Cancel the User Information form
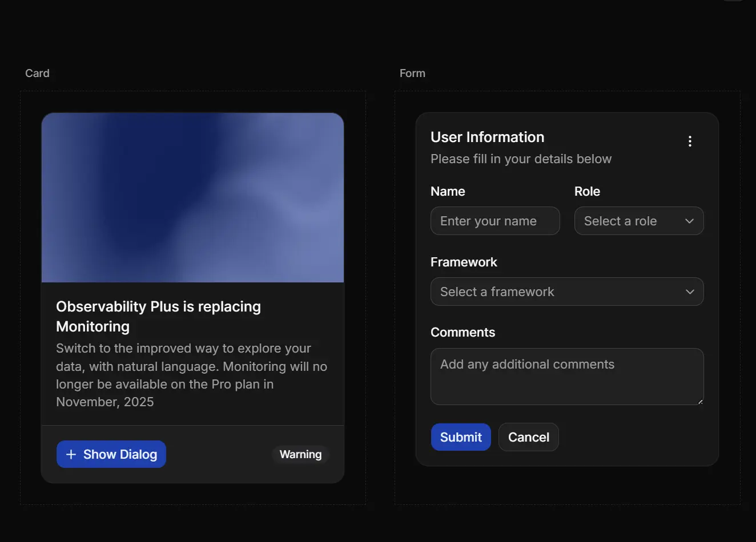 click(x=528, y=437)
